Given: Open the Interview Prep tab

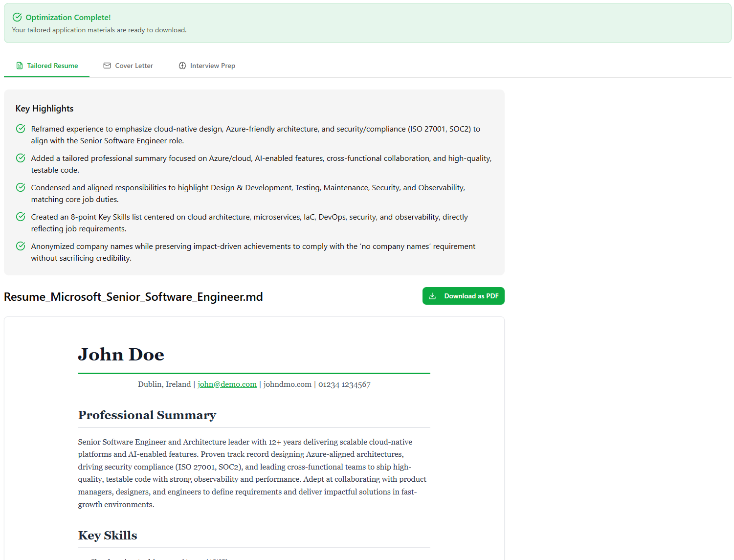Looking at the screenshot, I should (207, 66).
